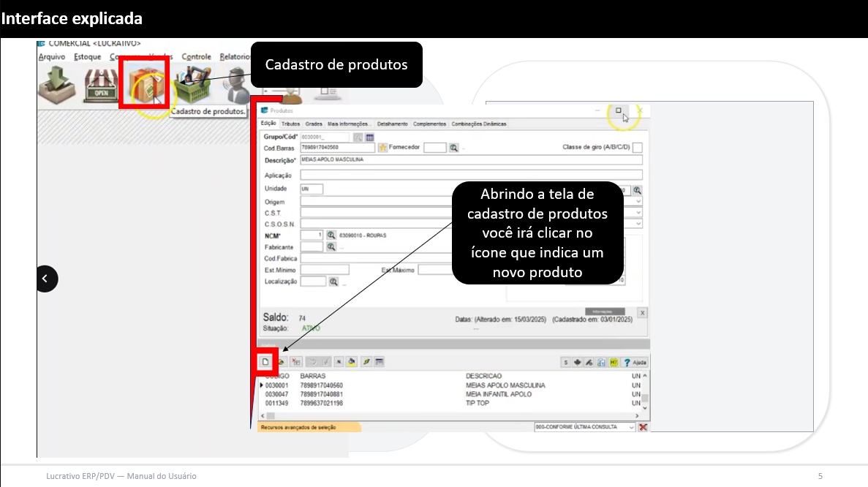This screenshot has width=868, height=487.
Task: Click the magnifier icon next to NCM field
Action: point(331,235)
